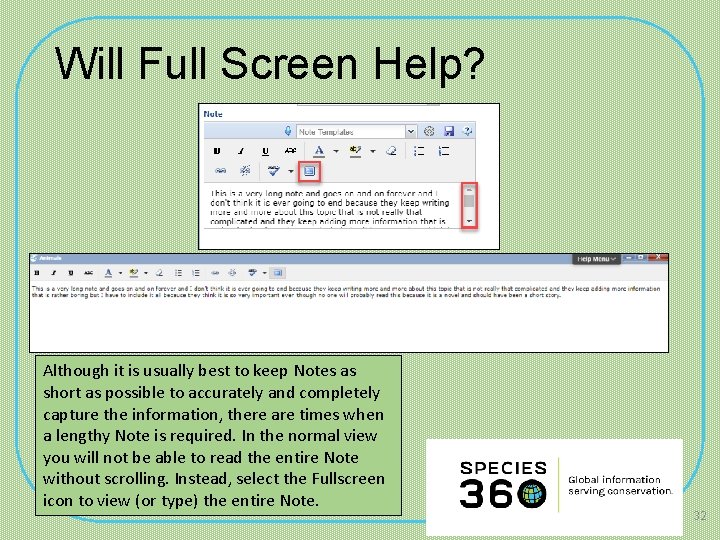
Task: Toggle Bold in the fullscreen editor toolbar
Action: [x=37, y=273]
